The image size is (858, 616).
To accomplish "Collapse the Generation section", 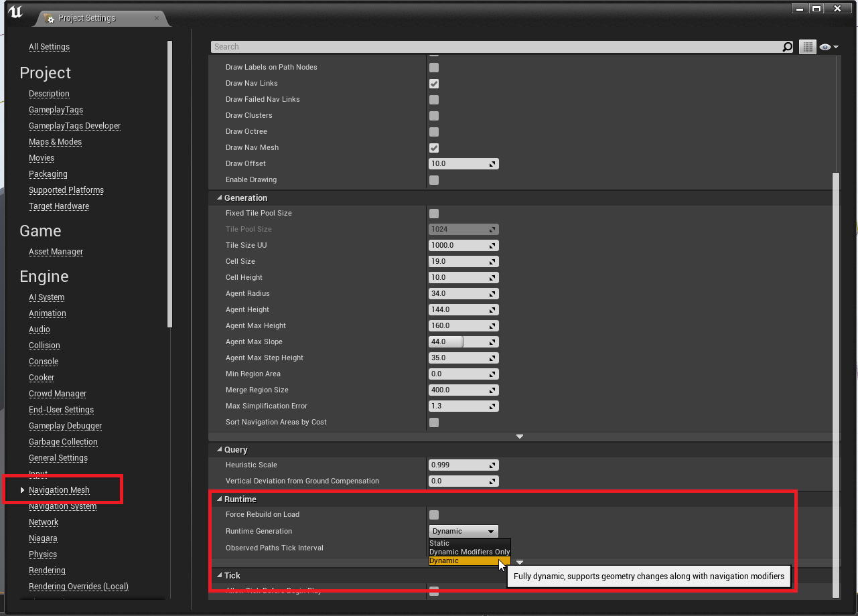I will (219, 198).
